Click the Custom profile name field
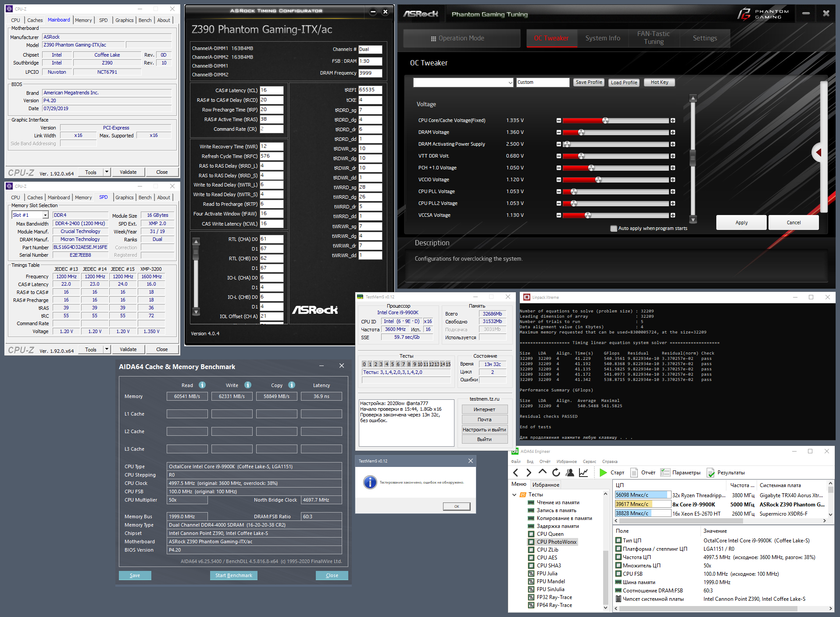 tap(543, 83)
